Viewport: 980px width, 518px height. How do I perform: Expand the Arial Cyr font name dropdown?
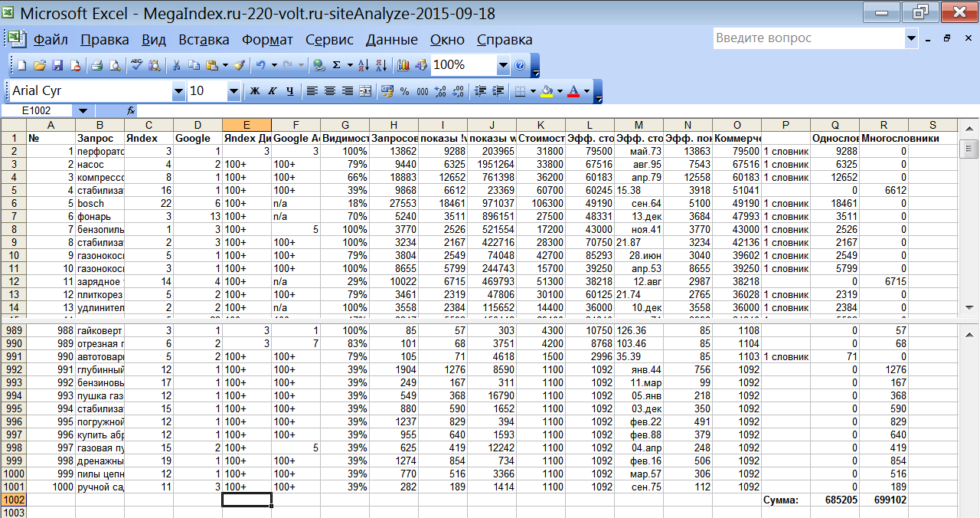click(178, 91)
